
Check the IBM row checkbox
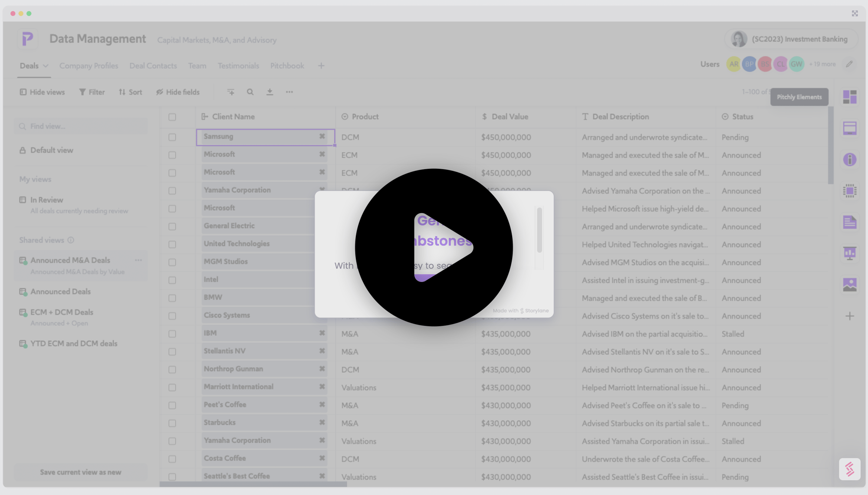point(172,334)
